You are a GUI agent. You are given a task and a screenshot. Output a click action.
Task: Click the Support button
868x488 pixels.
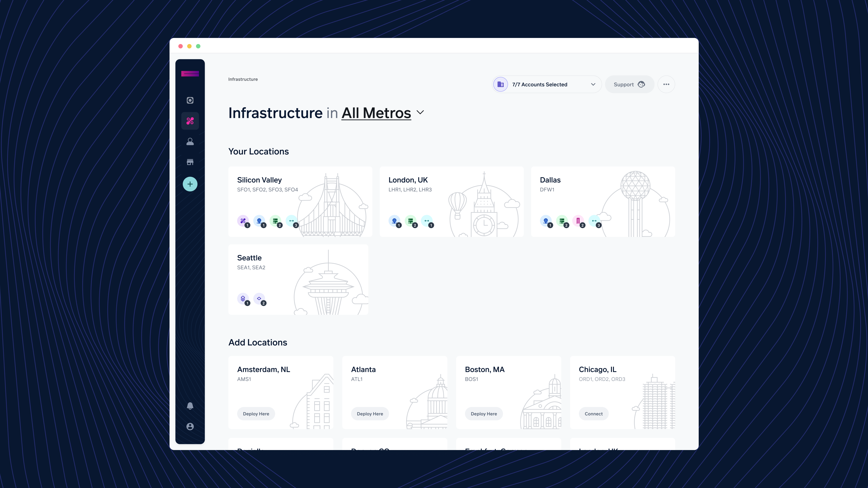coord(629,84)
